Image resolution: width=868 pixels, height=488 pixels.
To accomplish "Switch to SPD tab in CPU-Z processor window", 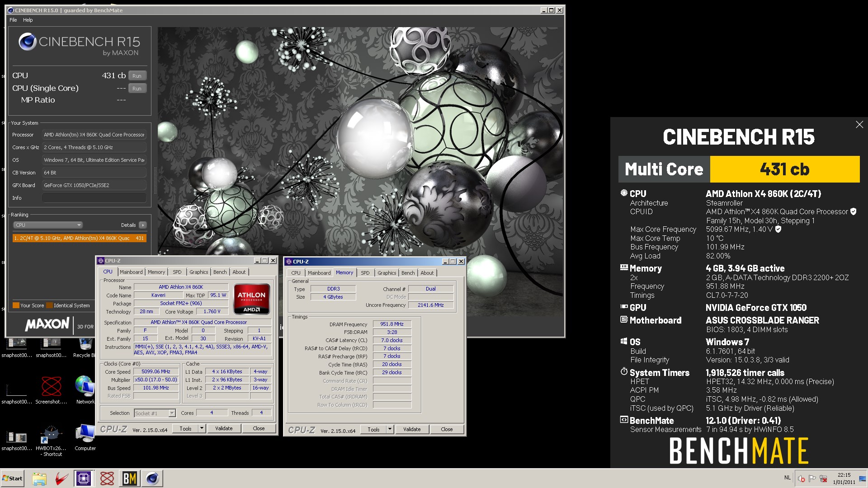I will 177,272.
